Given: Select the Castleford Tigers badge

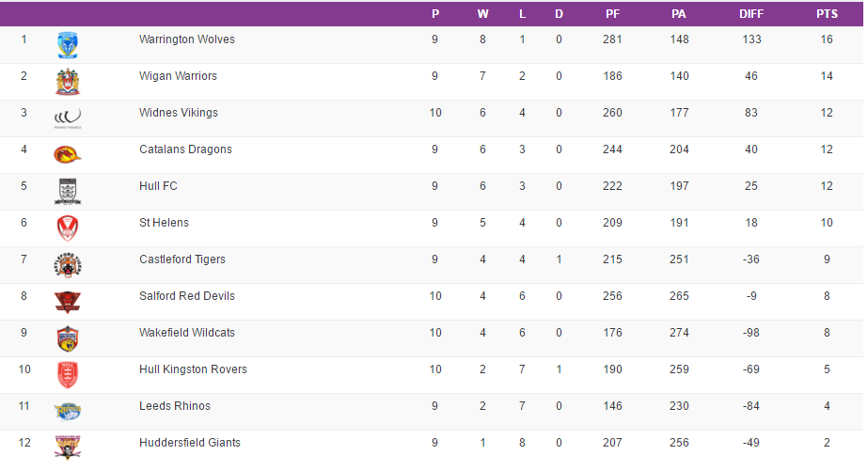Looking at the screenshot, I should 68,264.
